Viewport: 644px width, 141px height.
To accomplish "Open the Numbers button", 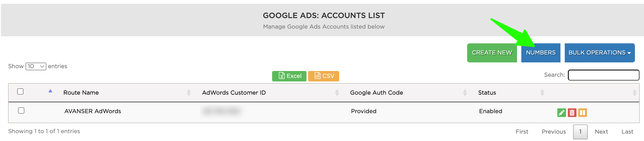I will click(x=540, y=53).
